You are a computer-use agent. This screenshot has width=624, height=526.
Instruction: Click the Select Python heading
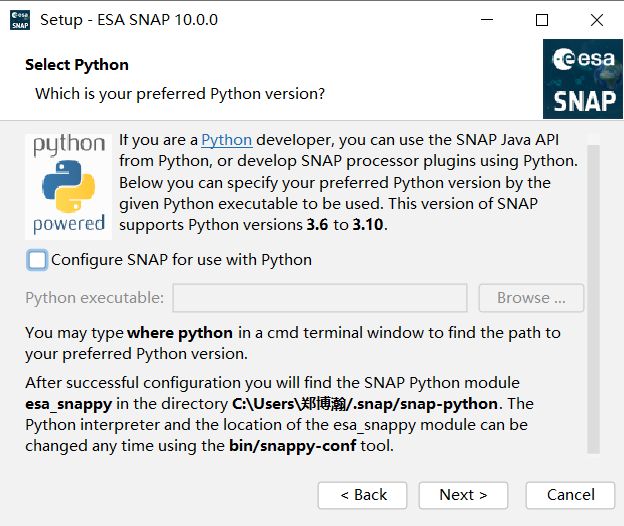pyautogui.click(x=77, y=65)
